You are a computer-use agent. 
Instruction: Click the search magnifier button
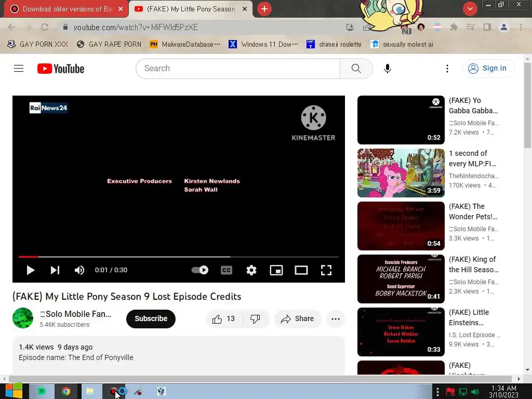356,69
